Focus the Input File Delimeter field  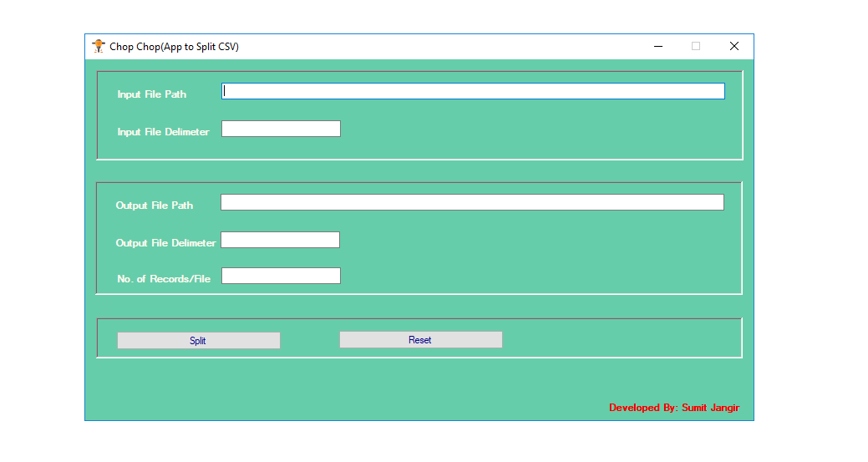(282, 129)
